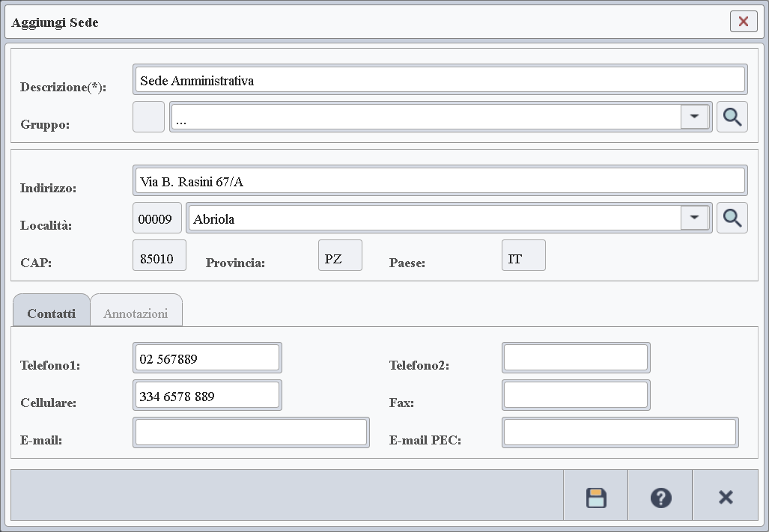Click the Cellulare number field

[x=207, y=396]
